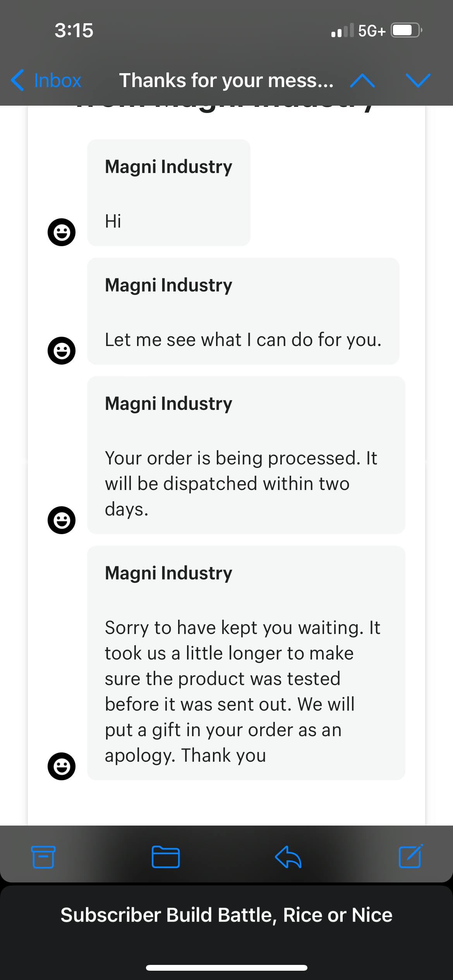This screenshot has width=453, height=980.
Task: Open the move to folder icon
Action: 165,857
